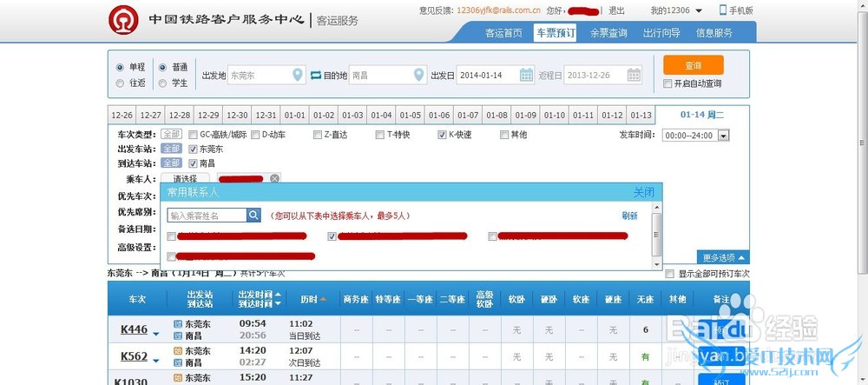Click the feedback email address link
The height and width of the screenshot is (385, 868).
(499, 10)
